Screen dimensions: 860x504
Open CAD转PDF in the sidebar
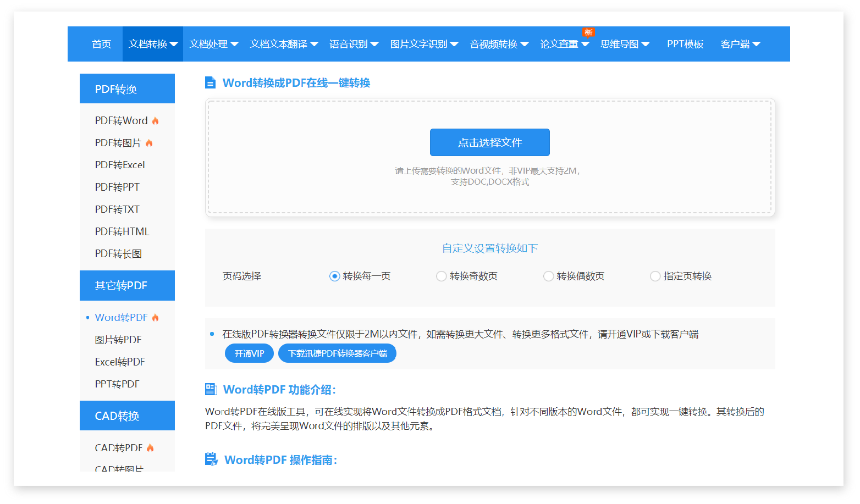click(x=119, y=448)
